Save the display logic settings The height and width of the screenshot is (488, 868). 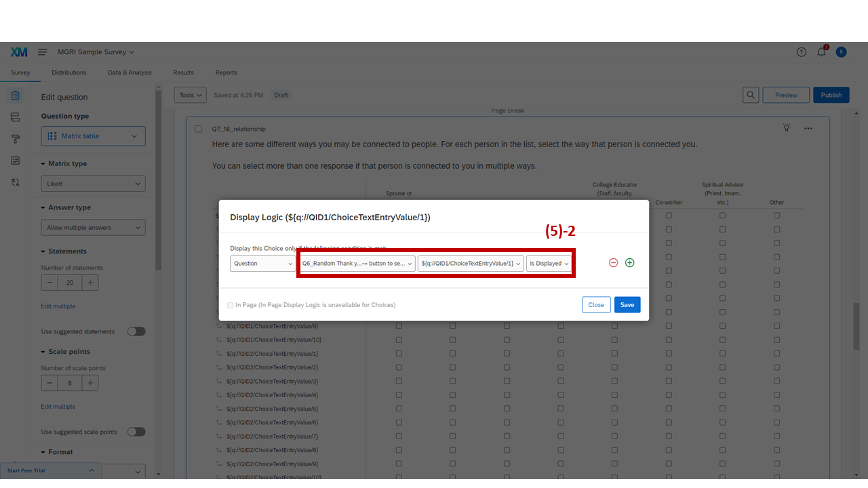(627, 304)
